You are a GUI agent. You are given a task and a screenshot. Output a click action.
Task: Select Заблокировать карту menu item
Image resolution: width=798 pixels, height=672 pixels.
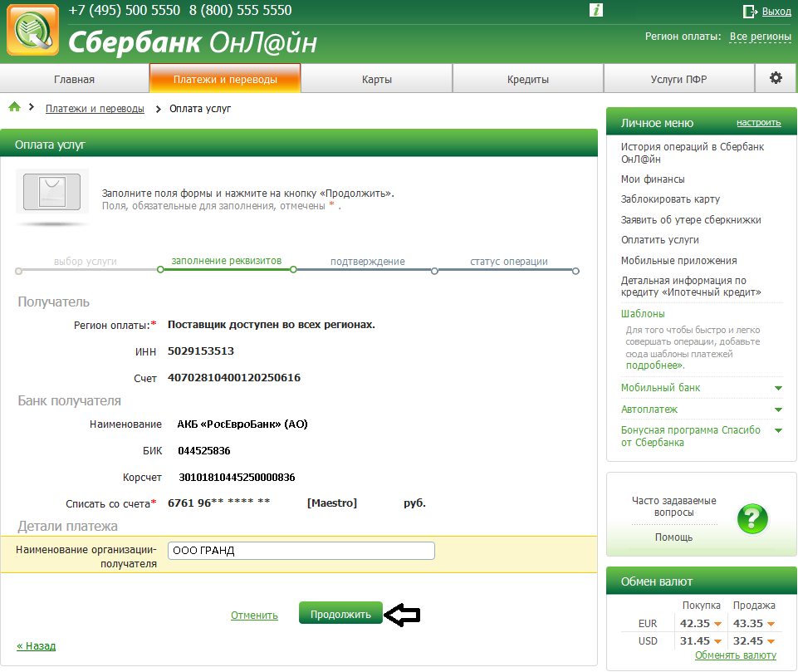670,199
